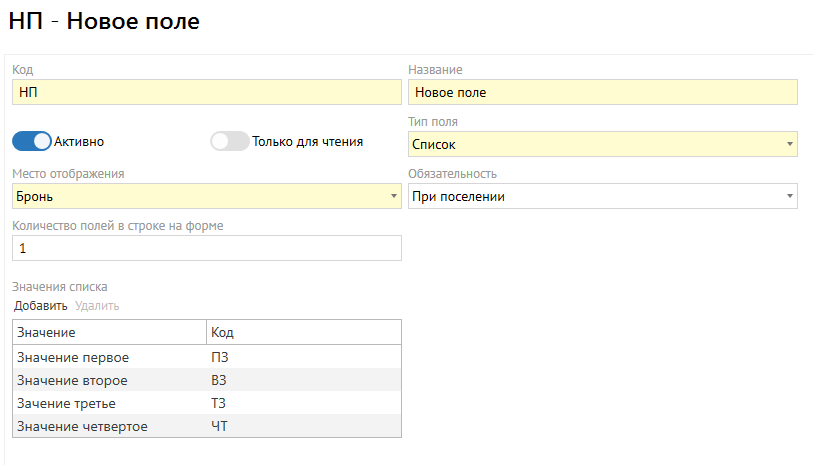This screenshot has width=814, height=465.
Task: Click the code cell ПЗ
Action: (x=302, y=357)
